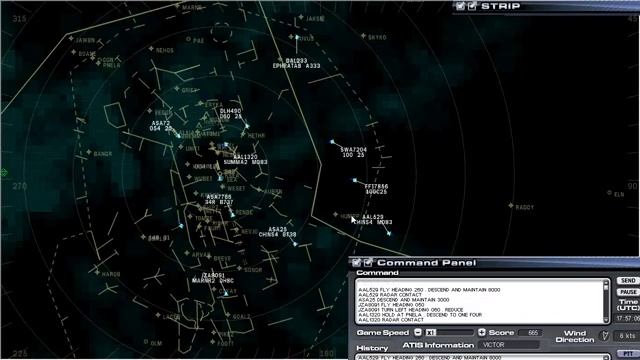
Task: Toggle right checkbox in STRIP panel header
Action: [x=472, y=6]
